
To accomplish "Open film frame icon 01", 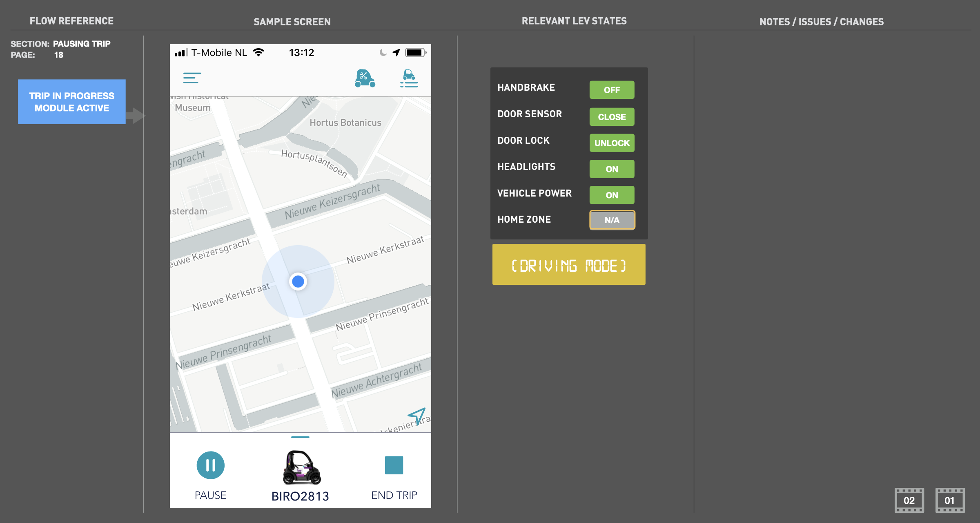I will pos(950,500).
